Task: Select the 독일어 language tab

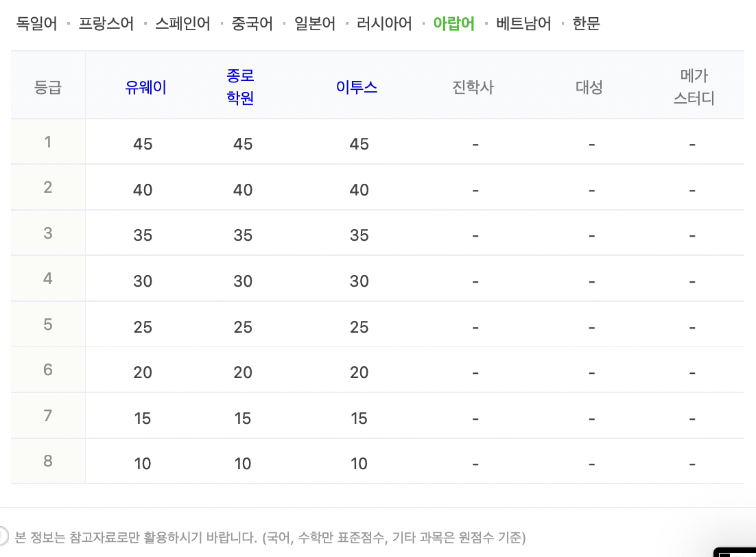Action: tap(36, 23)
